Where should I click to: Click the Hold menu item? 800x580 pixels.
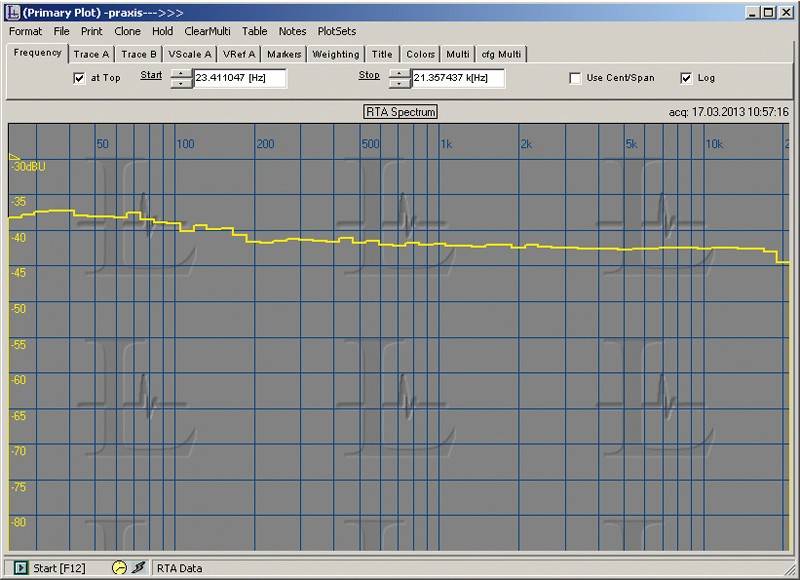point(162,31)
